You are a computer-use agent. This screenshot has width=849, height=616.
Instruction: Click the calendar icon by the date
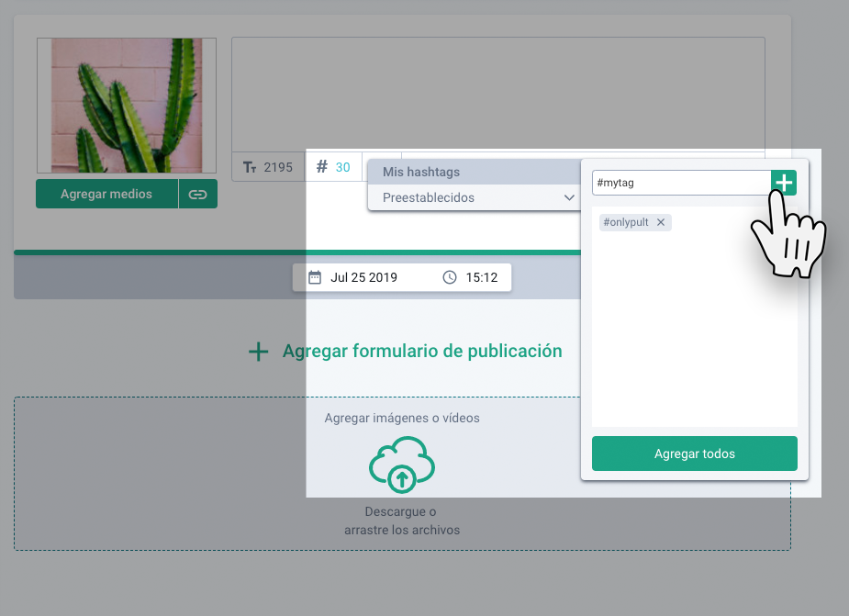click(315, 277)
